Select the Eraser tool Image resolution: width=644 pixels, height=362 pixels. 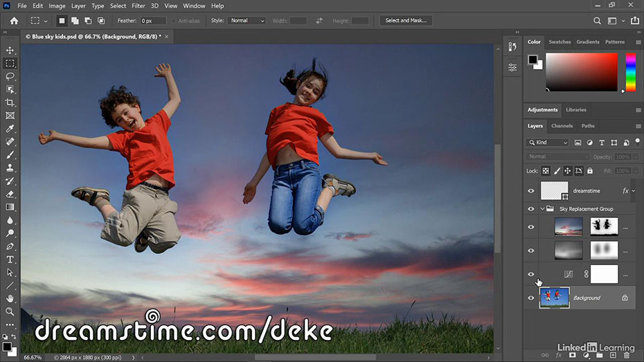pos(10,194)
